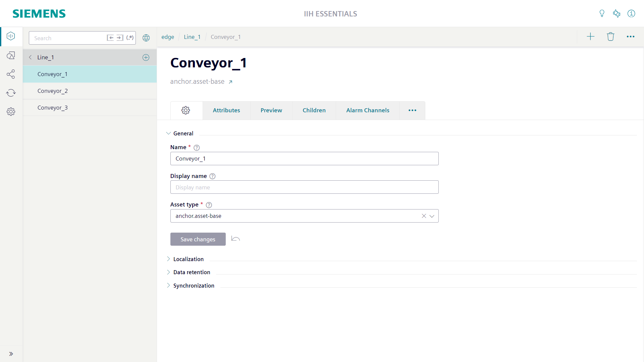Image resolution: width=644 pixels, height=362 pixels.
Task: Click the info icon in header
Action: click(x=631, y=13)
